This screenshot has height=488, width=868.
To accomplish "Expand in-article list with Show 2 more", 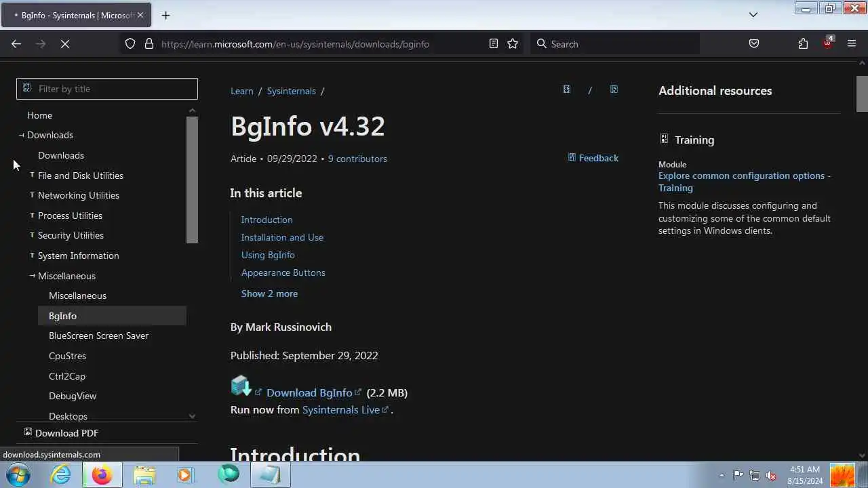I will pos(269,293).
